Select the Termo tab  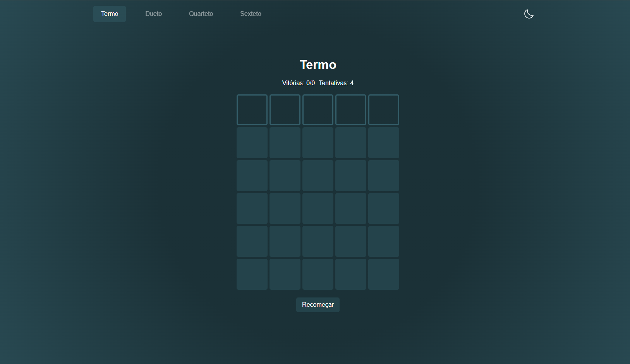[x=110, y=14]
